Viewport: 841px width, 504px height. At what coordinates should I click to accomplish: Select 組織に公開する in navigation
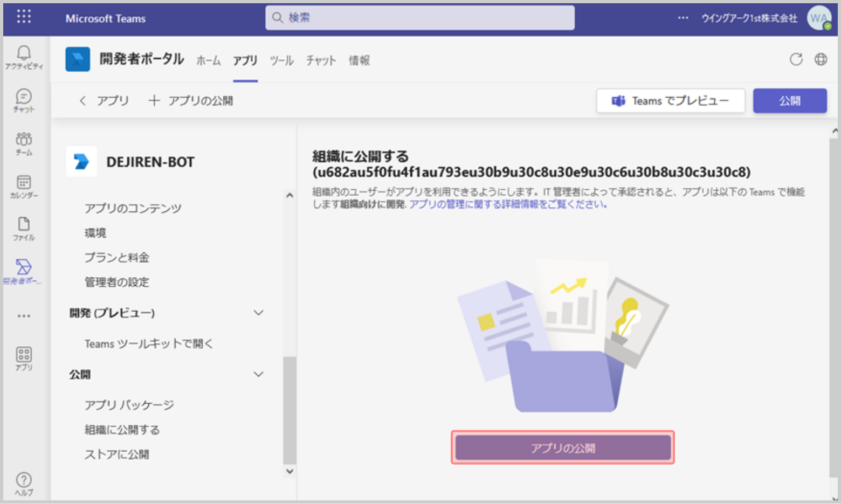click(122, 430)
